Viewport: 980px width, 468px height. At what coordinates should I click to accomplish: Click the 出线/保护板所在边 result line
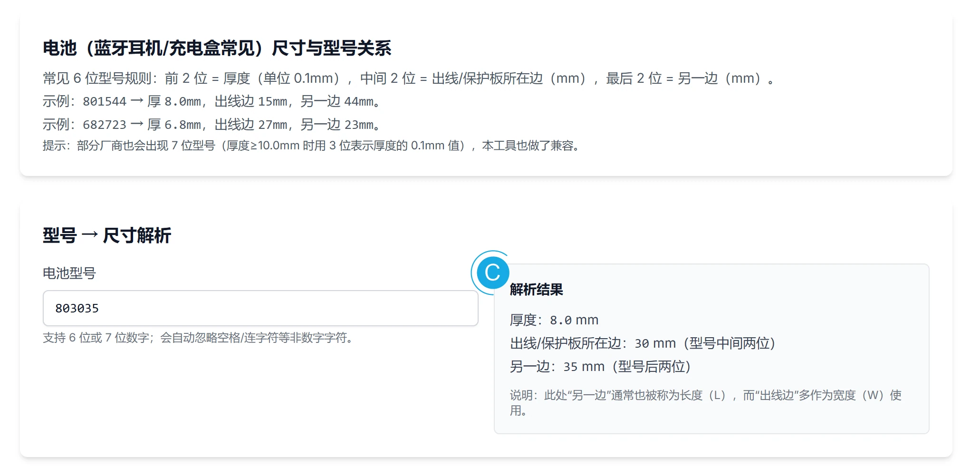tap(643, 343)
